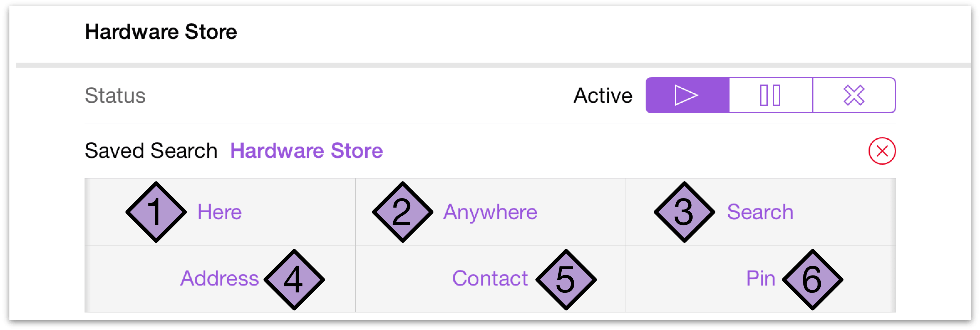Set status to dropped with X segment
This screenshot has height=330, width=980.
(x=854, y=95)
